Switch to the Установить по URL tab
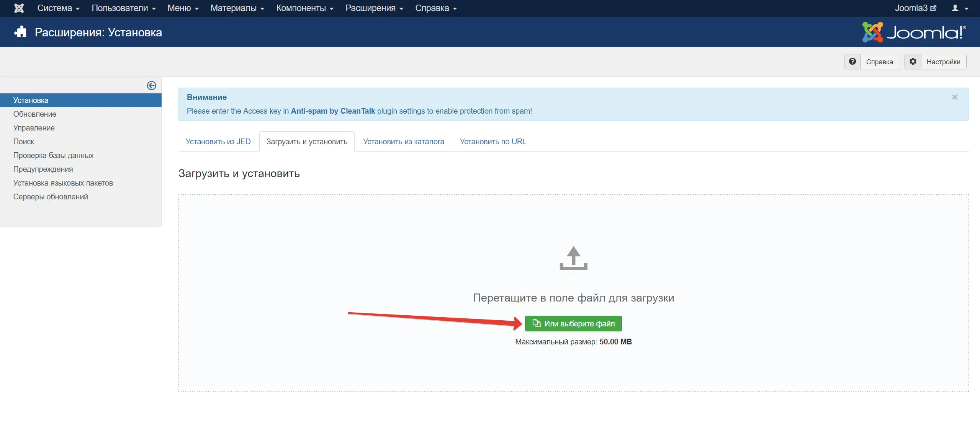Screen dimensions: 980x437 tap(492, 141)
